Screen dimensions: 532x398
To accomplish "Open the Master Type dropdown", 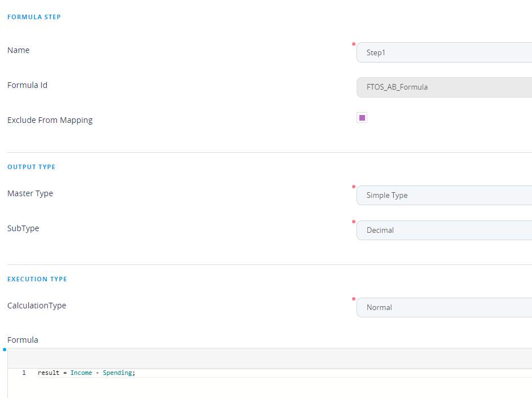I will point(444,195).
